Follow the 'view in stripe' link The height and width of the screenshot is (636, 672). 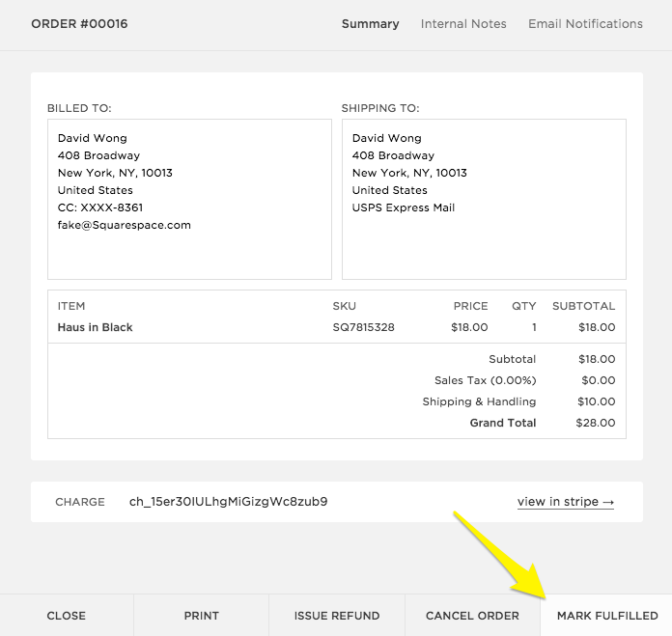click(566, 502)
